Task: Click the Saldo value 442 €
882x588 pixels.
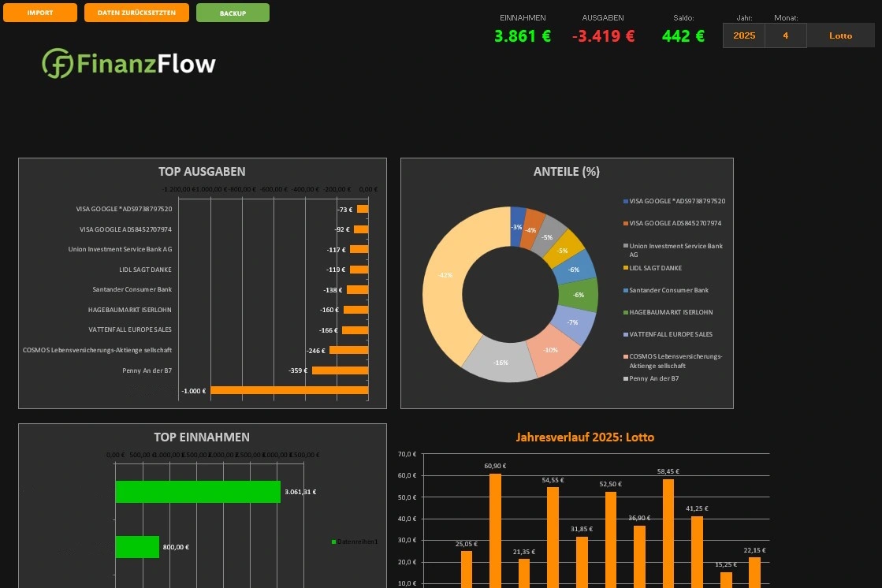Action: [683, 35]
